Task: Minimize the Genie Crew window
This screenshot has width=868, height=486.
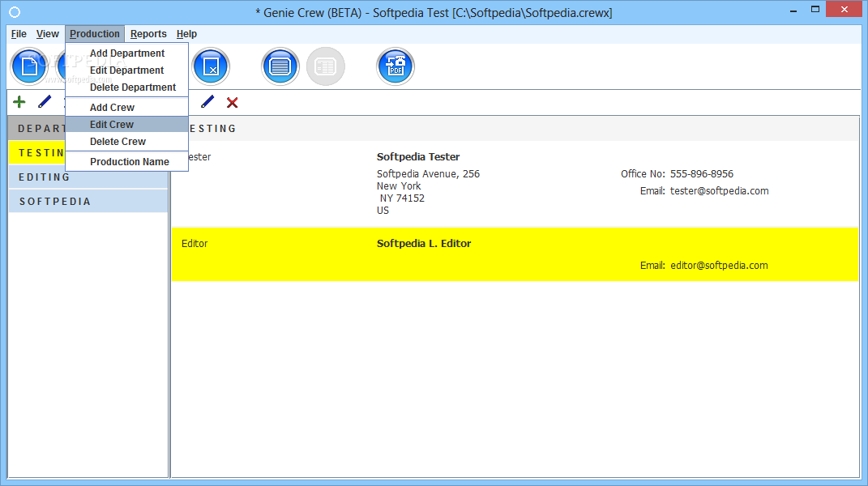Action: click(793, 10)
